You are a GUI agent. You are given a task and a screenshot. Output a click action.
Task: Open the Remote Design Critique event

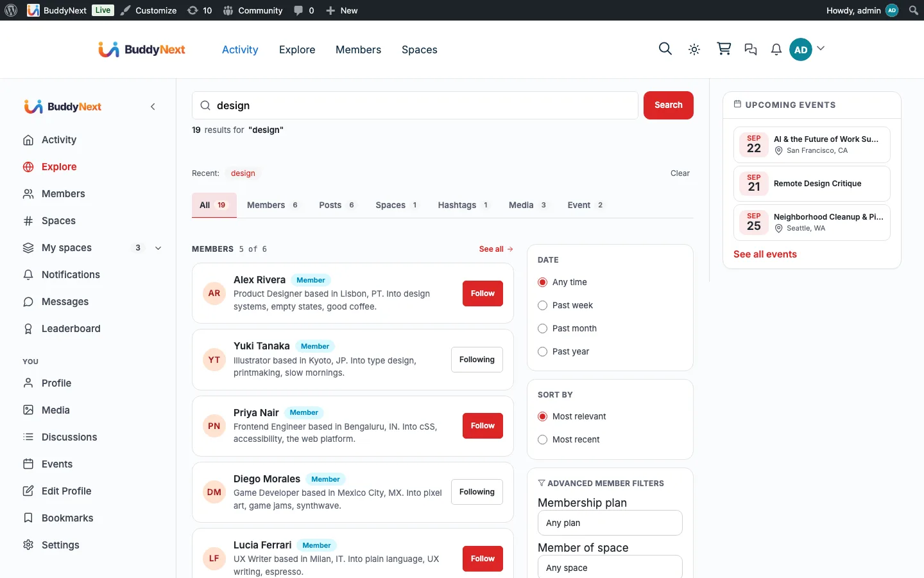pyautogui.click(x=812, y=184)
